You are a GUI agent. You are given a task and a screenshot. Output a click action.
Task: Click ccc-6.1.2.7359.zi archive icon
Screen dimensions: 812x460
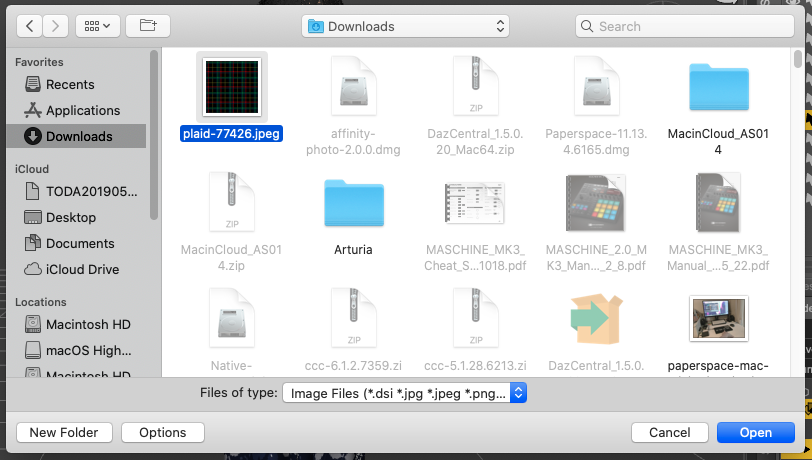354,318
